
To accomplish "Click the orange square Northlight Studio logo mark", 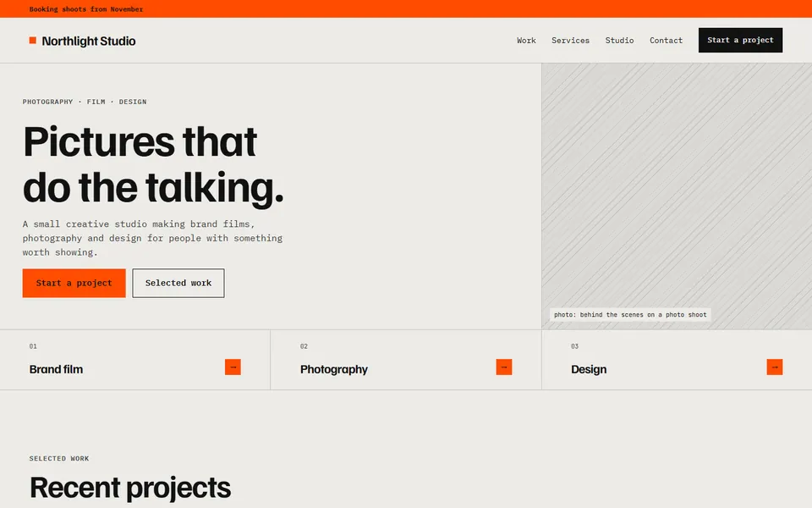I will pyautogui.click(x=33, y=41).
